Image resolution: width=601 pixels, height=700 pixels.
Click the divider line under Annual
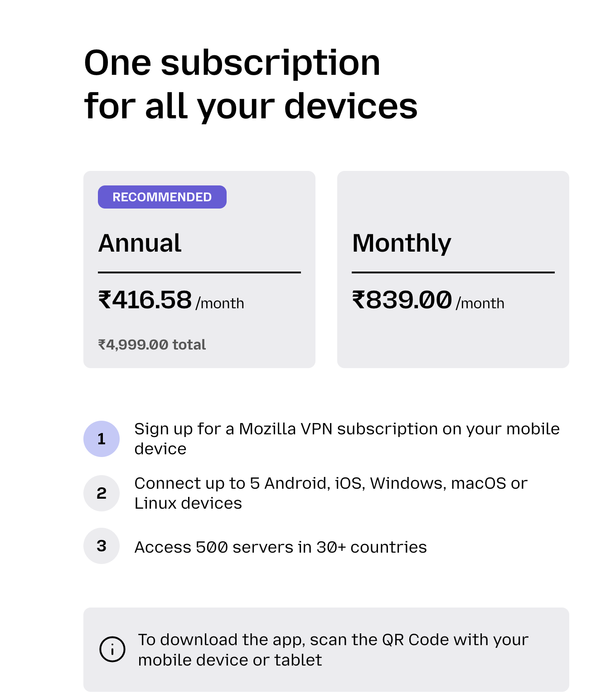tap(199, 272)
